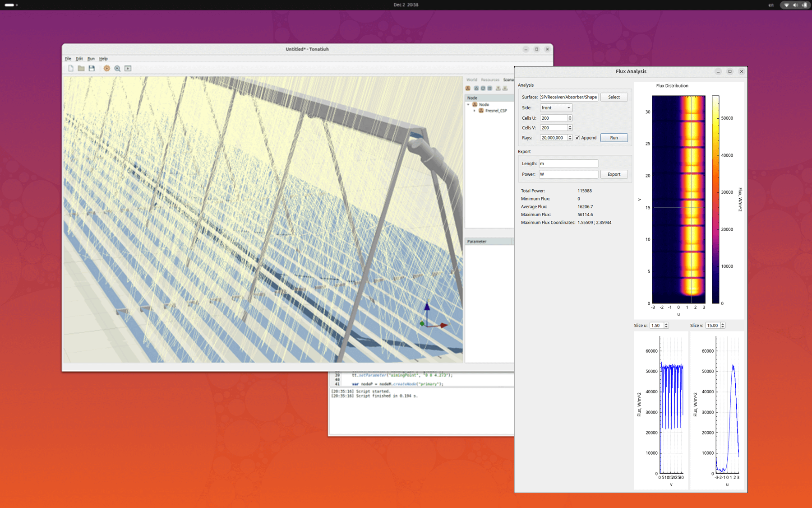
Task: Click the flux distribution heat map
Action: coord(678,200)
